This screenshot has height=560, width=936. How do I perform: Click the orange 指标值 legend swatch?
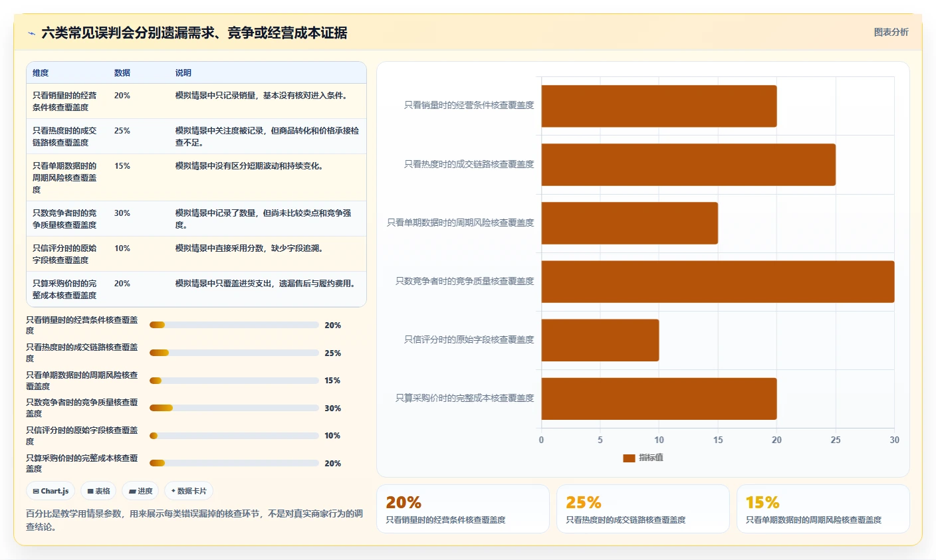pyautogui.click(x=629, y=458)
